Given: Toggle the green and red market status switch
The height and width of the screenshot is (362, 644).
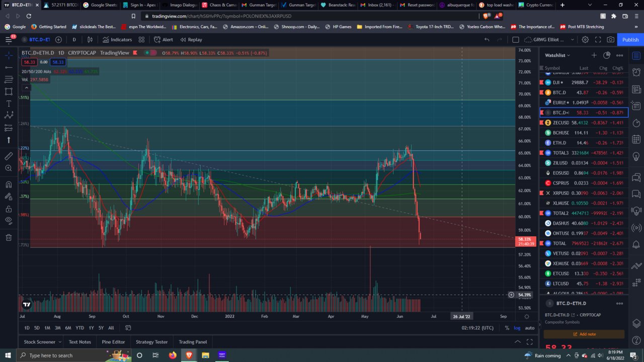Looking at the screenshot, I should 150,53.
